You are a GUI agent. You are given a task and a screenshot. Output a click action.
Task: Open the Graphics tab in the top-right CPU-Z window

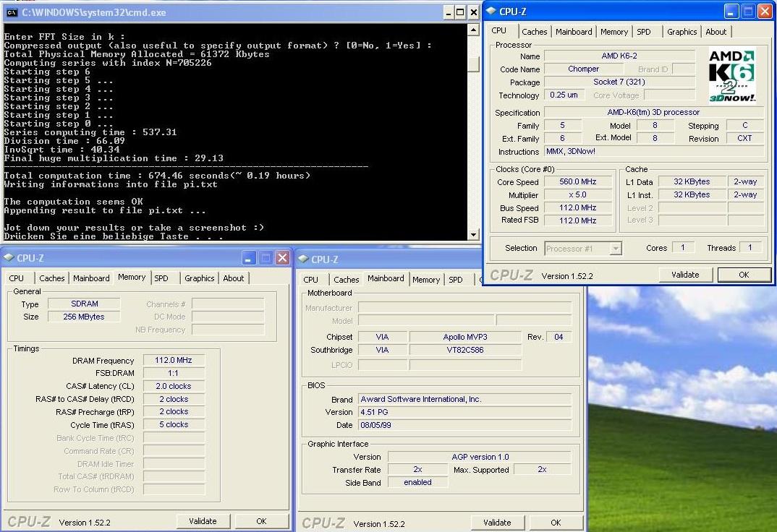tap(682, 32)
